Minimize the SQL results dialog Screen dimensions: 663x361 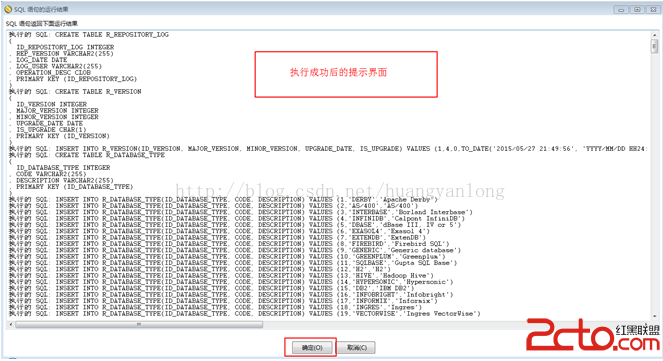pyautogui.click(x=621, y=9)
